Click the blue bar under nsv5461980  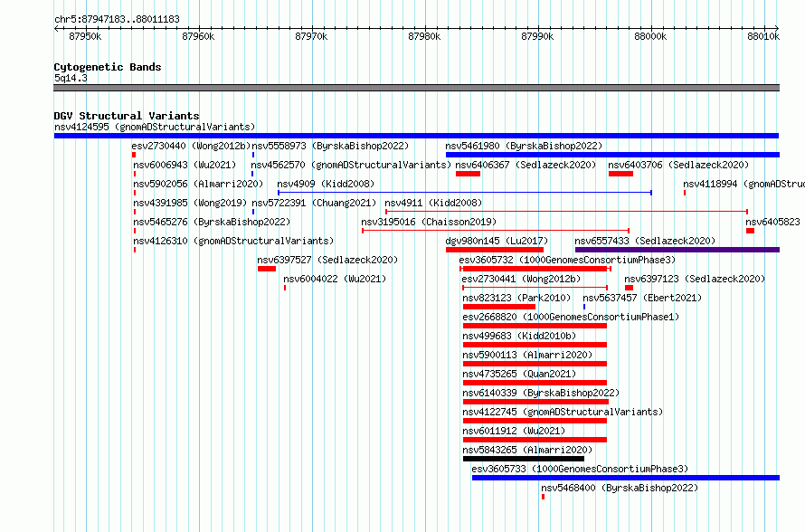pyautogui.click(x=612, y=155)
